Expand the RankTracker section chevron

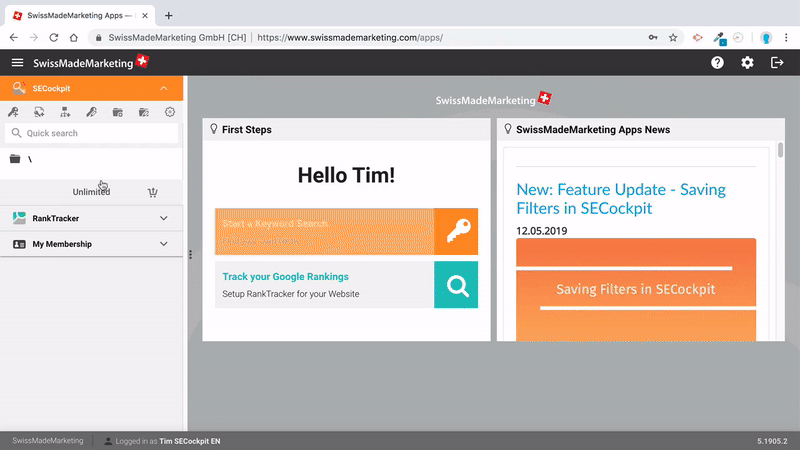pyautogui.click(x=164, y=218)
